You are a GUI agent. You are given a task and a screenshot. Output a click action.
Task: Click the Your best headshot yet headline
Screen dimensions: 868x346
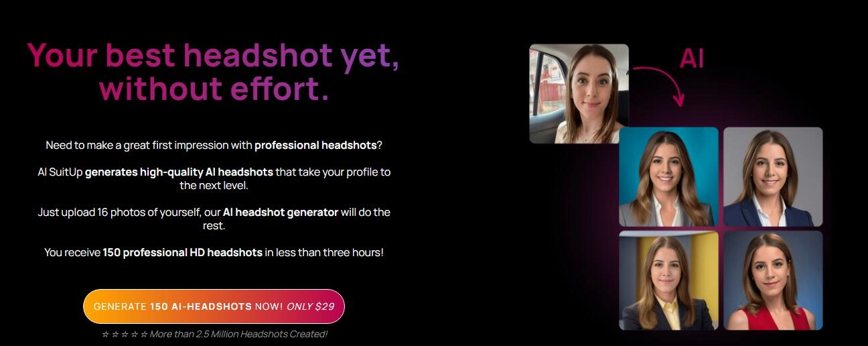[214, 55]
